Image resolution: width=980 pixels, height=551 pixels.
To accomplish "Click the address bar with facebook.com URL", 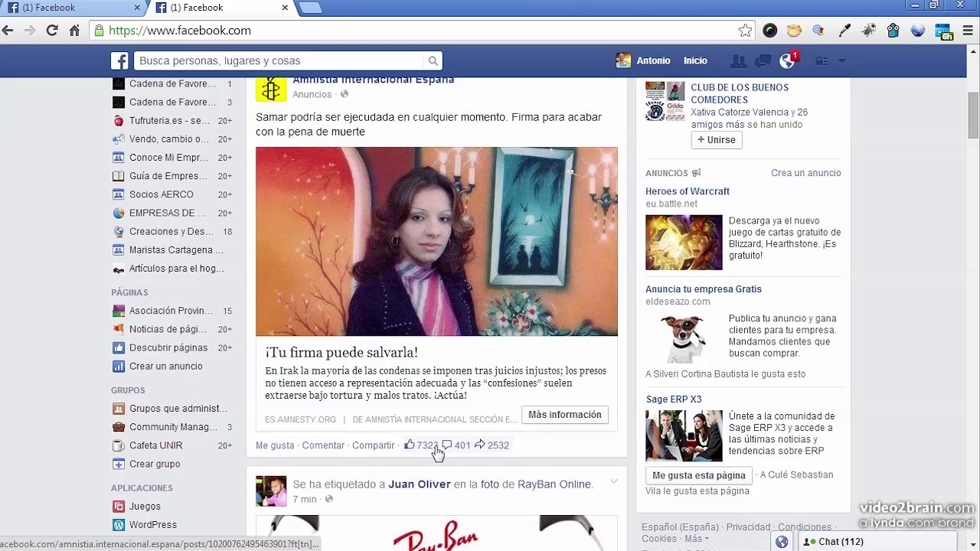I will (x=413, y=31).
